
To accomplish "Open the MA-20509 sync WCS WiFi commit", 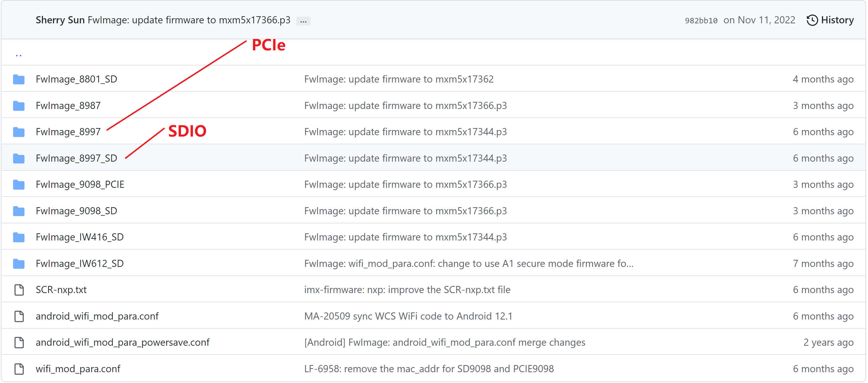I will (408, 316).
